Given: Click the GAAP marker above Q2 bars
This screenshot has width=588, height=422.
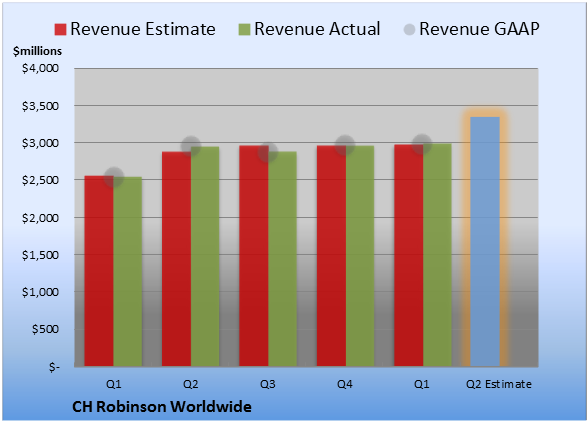Looking at the screenshot, I should 191,146.
